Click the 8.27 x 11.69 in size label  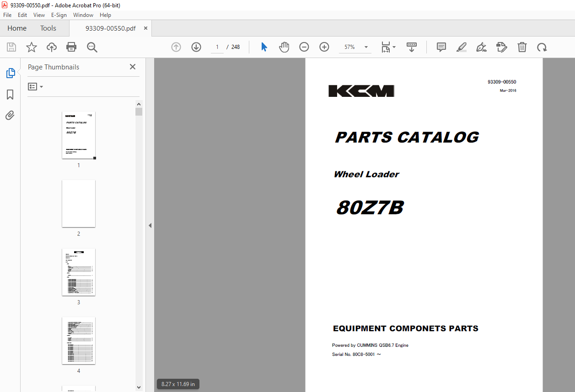[x=178, y=384]
